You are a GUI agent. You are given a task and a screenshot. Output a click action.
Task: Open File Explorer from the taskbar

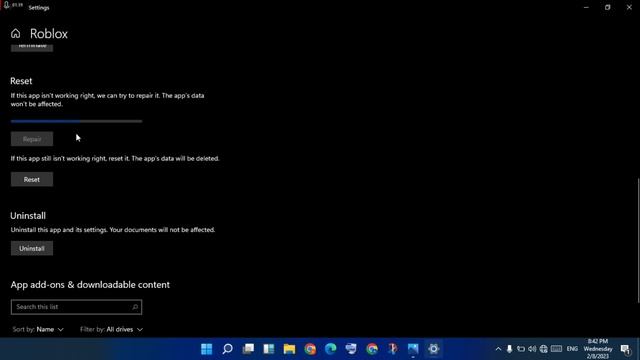coord(289,349)
